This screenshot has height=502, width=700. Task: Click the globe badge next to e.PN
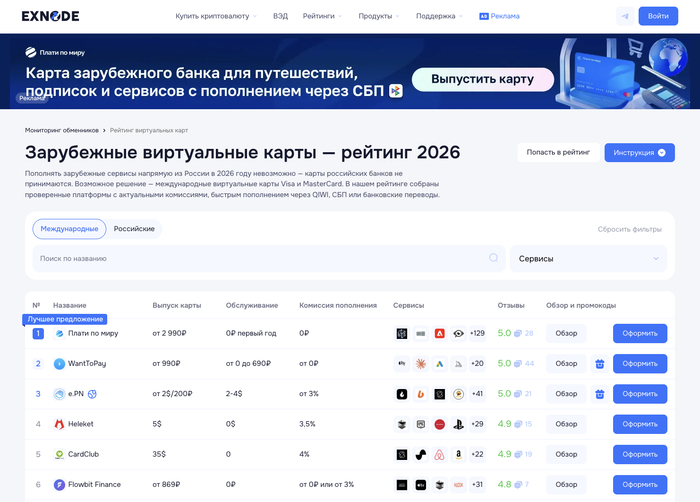(92, 394)
